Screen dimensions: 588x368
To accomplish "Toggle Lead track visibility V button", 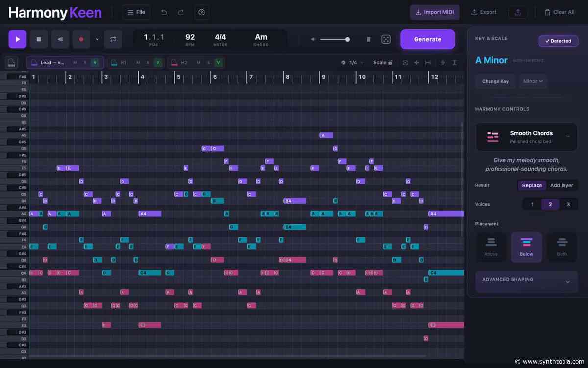I will pyautogui.click(x=95, y=63).
